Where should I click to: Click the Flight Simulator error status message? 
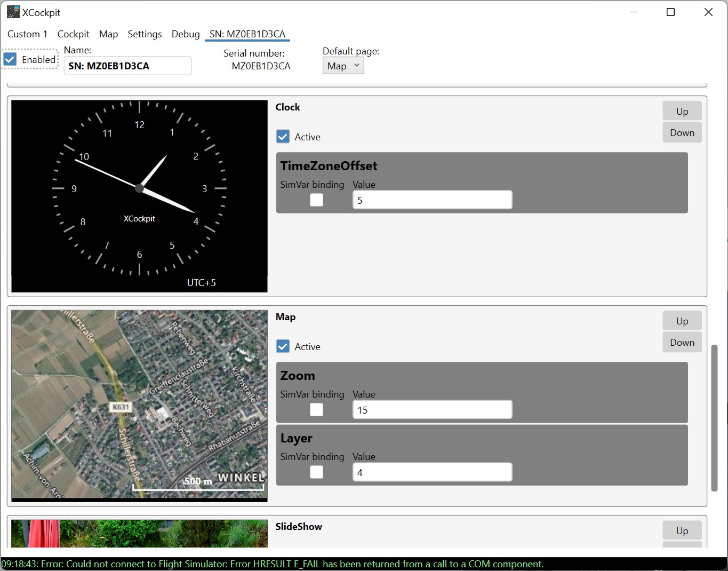(273, 564)
